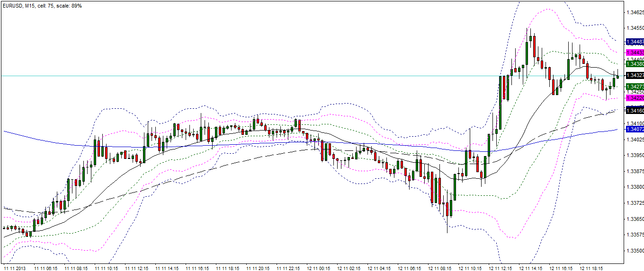Viewport: 644px width, 271px height.
Task: Click the 1.3380 price scale value
Action: pyautogui.click(x=635, y=187)
